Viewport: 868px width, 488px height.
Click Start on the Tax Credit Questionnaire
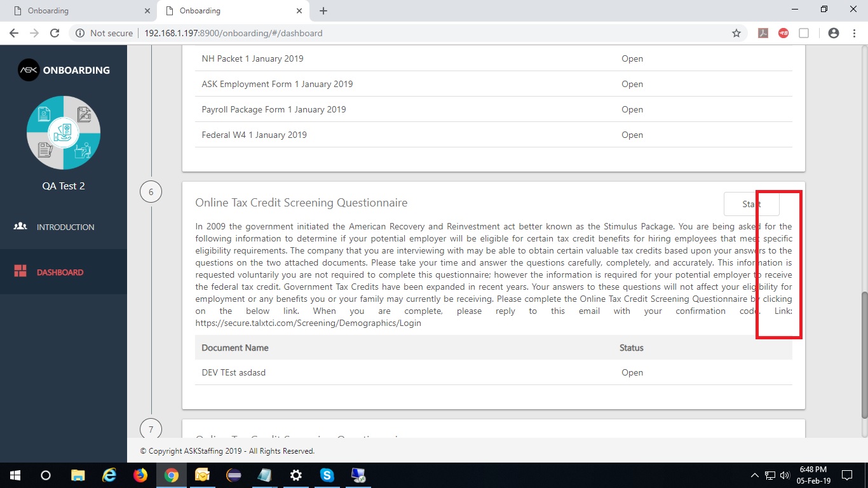pos(751,204)
